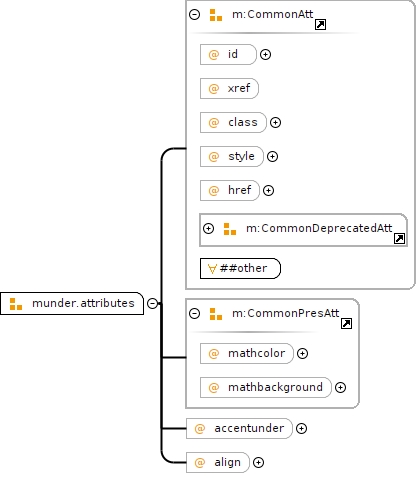
Task: Collapse the m:CommonAtt group
Action: (195, 15)
